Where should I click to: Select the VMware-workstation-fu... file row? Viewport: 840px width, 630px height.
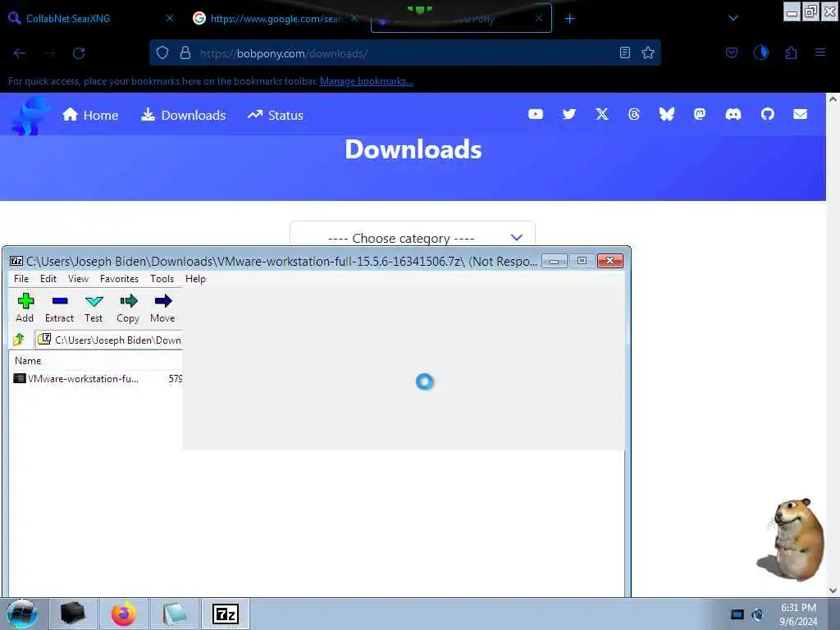pos(97,379)
